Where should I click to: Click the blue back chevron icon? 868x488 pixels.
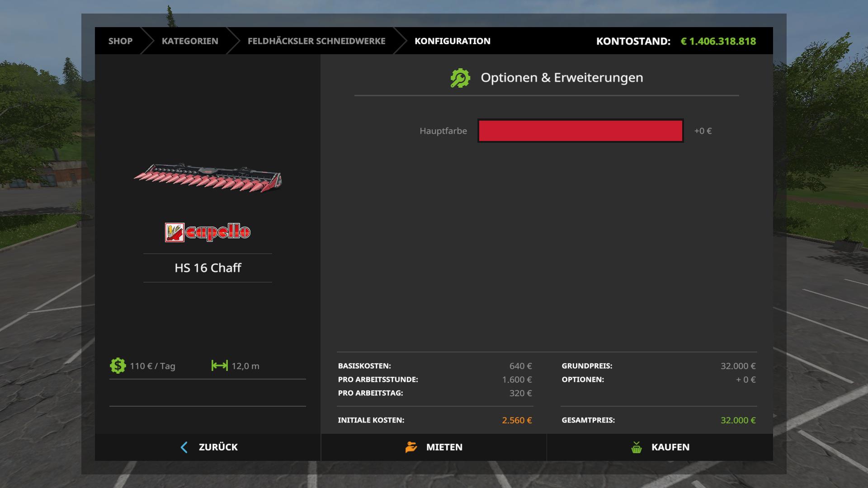[184, 447]
